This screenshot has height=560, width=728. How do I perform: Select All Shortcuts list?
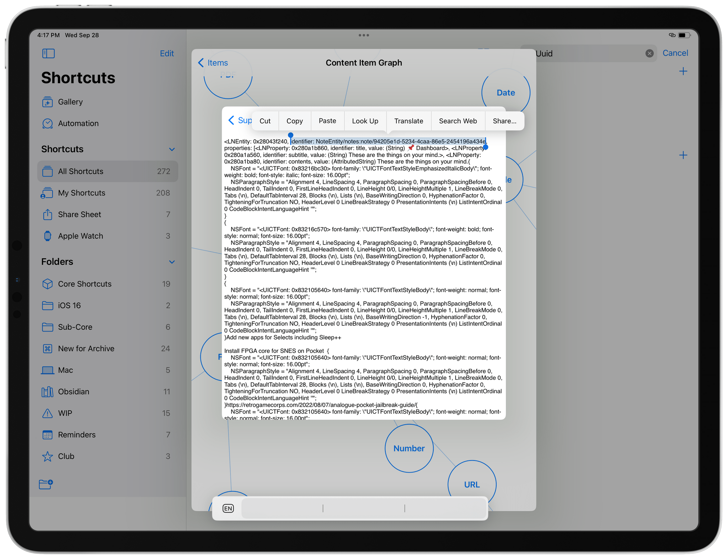coord(107,171)
